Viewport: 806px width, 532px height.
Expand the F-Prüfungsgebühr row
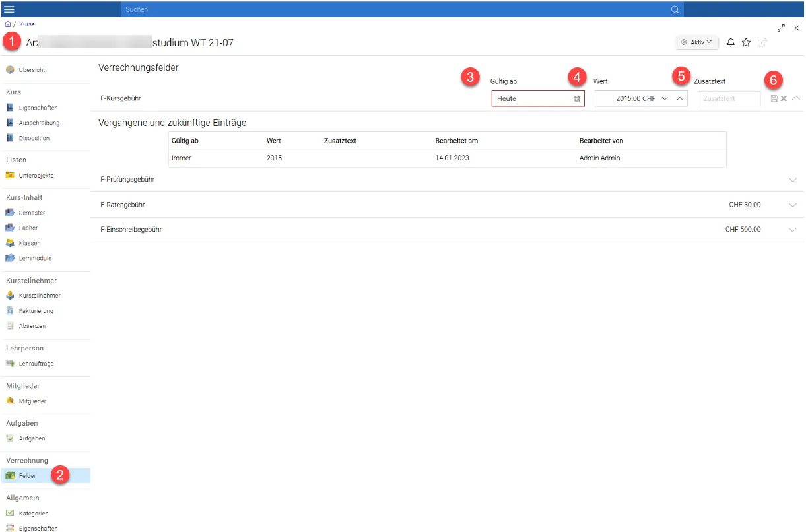[793, 180]
